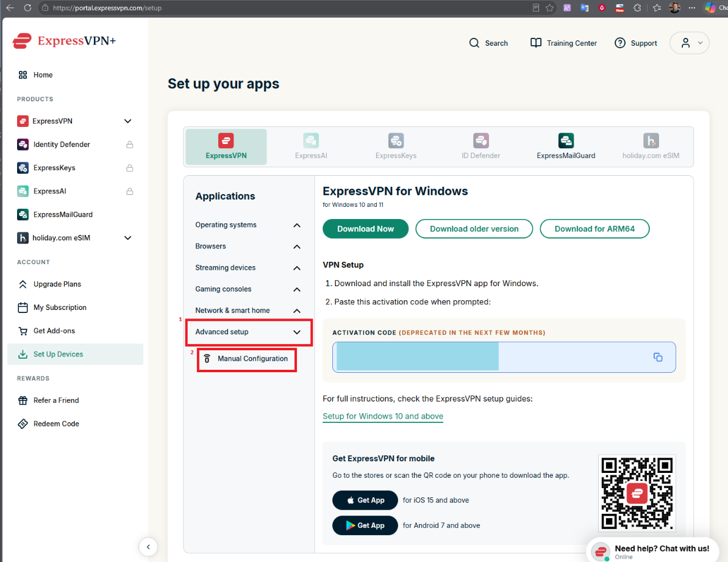Screen dimensions: 728x562
Task: Switch to the ExpressKeys tab
Action: point(396,147)
